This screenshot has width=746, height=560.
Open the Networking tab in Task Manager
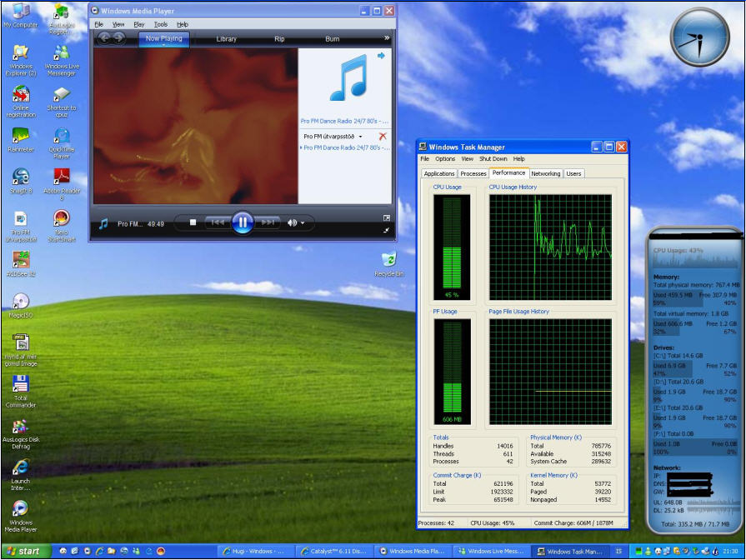point(546,173)
